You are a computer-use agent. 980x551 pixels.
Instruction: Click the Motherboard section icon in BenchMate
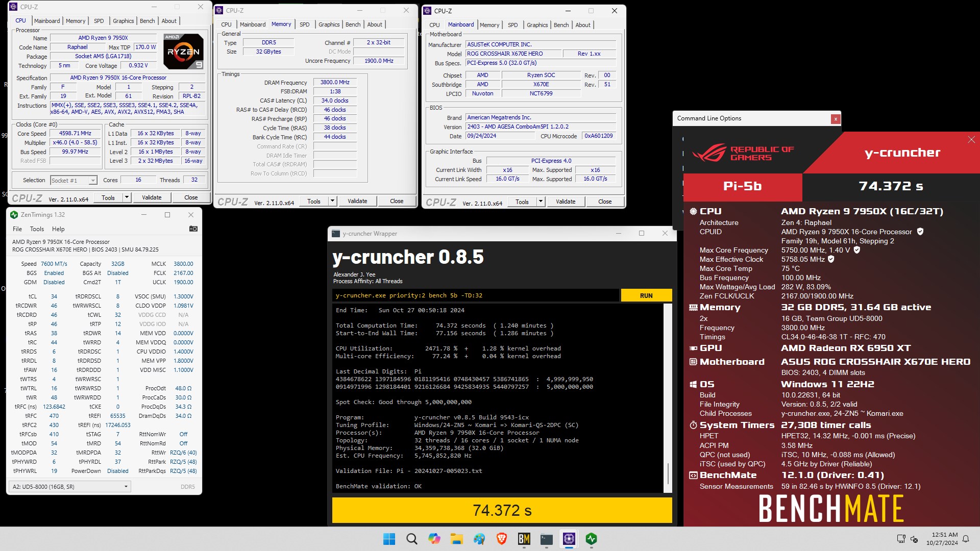pos(693,362)
